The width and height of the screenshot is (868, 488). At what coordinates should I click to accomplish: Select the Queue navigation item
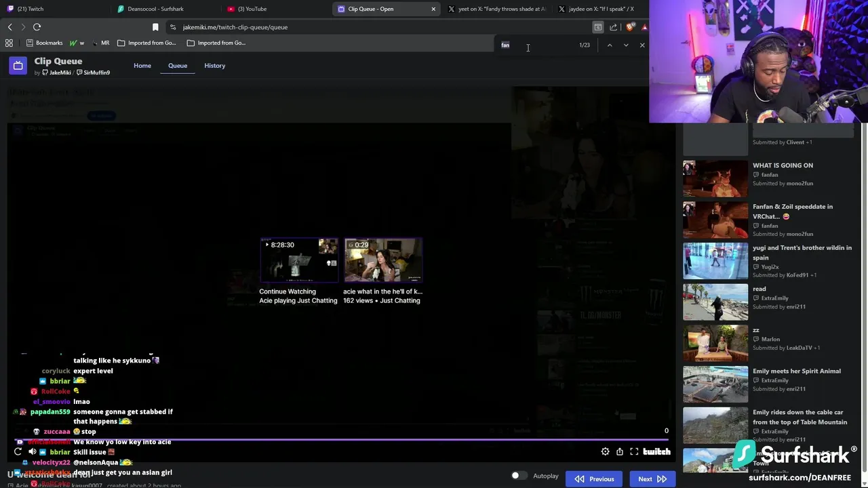[x=178, y=66]
